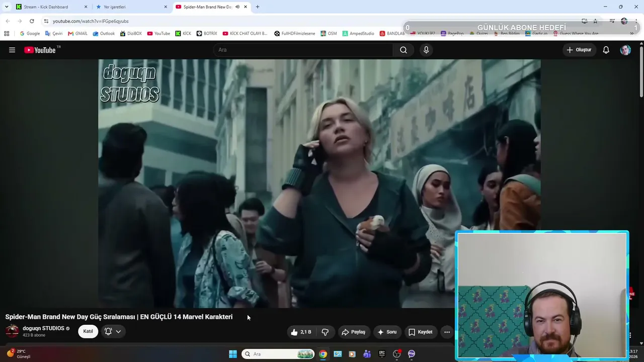
Task: View site information icon in address bar
Action: pos(46,21)
